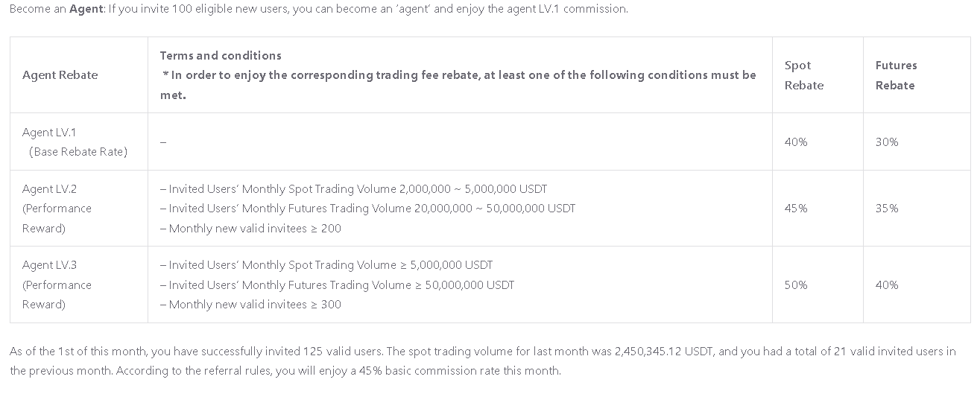Viewport: 980px width, 394px height.
Task: Click the 35% futures rebate value
Action: 887,209
